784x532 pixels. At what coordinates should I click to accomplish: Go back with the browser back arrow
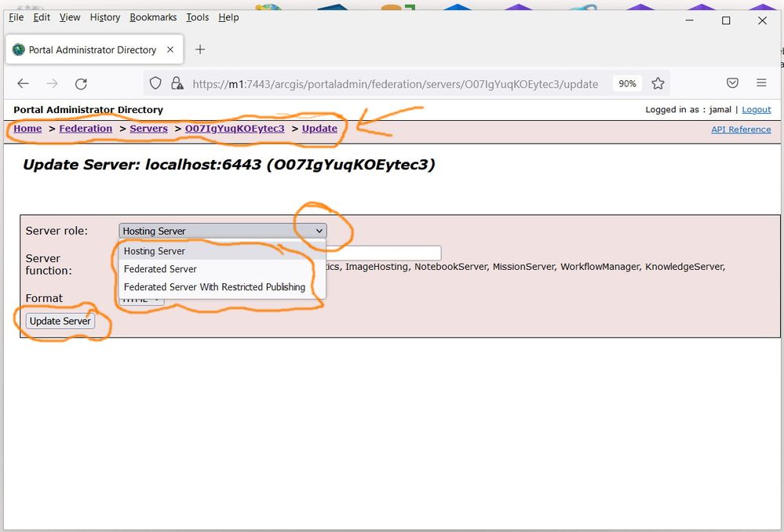pyautogui.click(x=23, y=83)
